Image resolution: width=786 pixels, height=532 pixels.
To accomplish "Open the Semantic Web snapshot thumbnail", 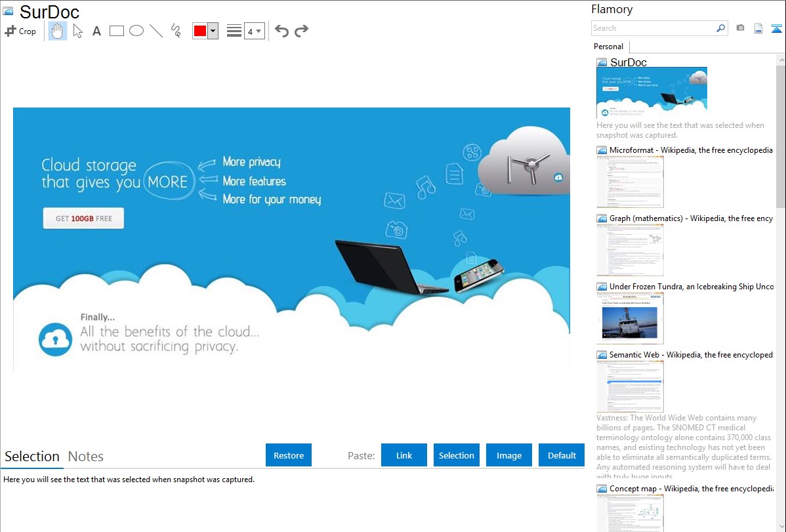I will (x=630, y=386).
